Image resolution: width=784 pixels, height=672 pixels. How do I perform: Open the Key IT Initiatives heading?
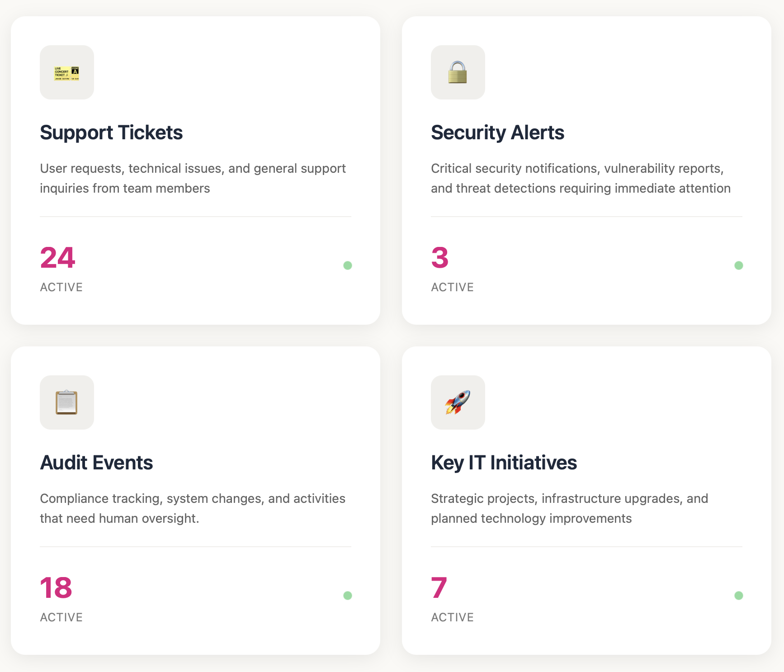(x=504, y=463)
